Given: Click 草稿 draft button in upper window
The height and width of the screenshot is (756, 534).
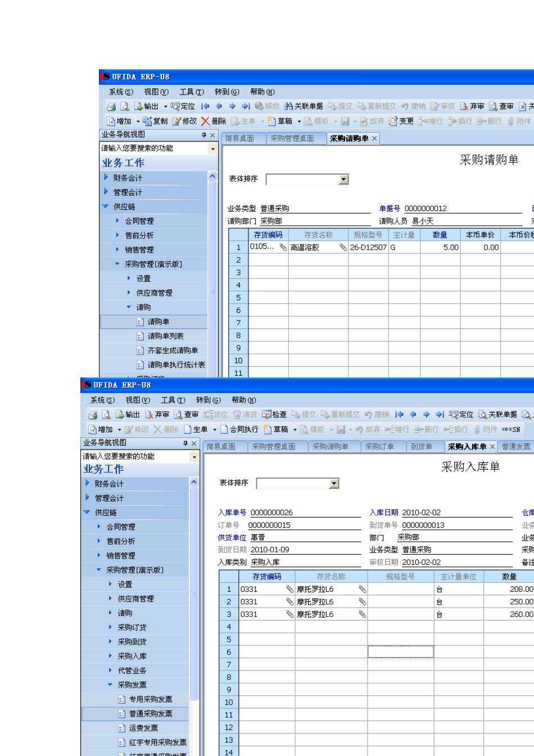Looking at the screenshot, I should (280, 121).
